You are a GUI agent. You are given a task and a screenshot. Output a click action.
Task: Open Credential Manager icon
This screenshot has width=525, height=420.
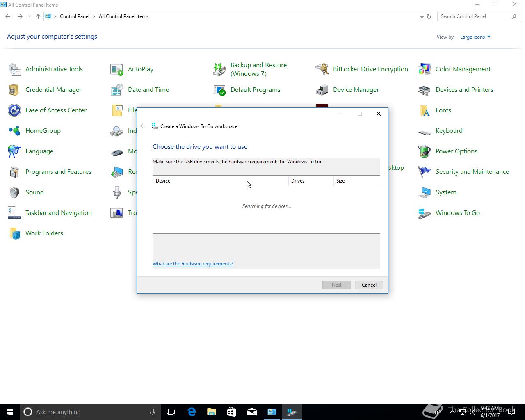(x=14, y=90)
